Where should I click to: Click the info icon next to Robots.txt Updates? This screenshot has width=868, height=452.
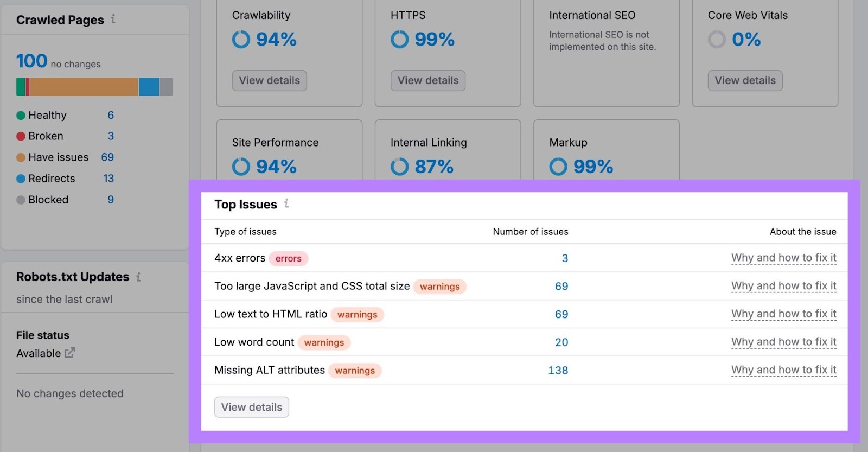click(x=138, y=277)
